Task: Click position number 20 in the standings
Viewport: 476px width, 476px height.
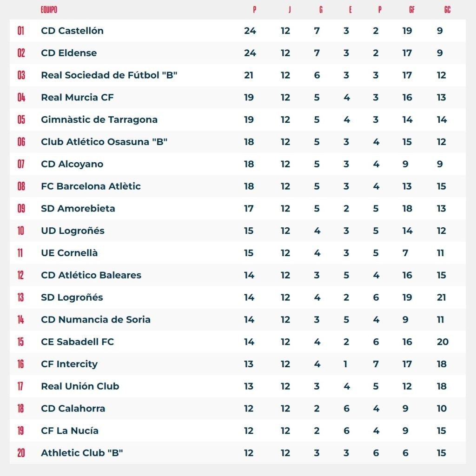Action: (21, 453)
